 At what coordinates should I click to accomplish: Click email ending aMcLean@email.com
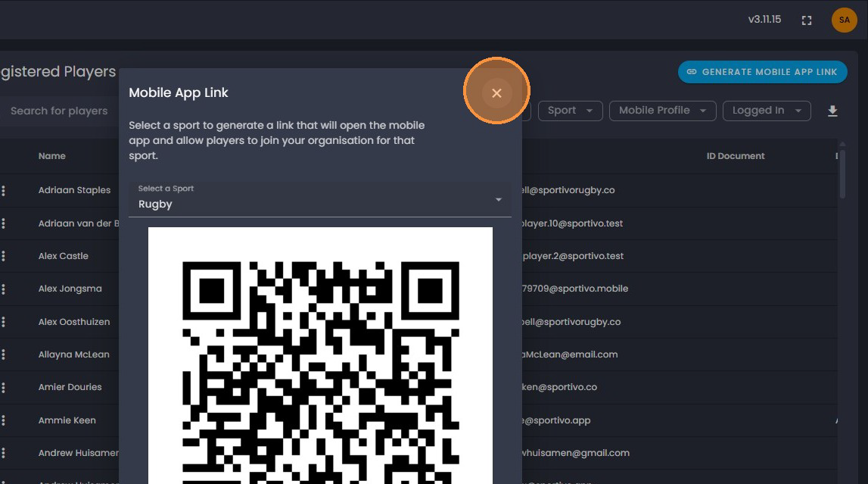[x=570, y=354]
